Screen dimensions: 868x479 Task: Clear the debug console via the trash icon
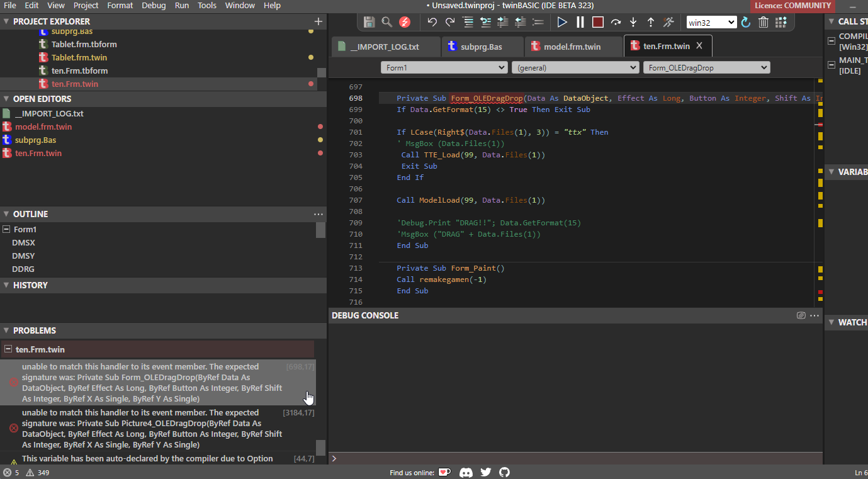(x=762, y=21)
